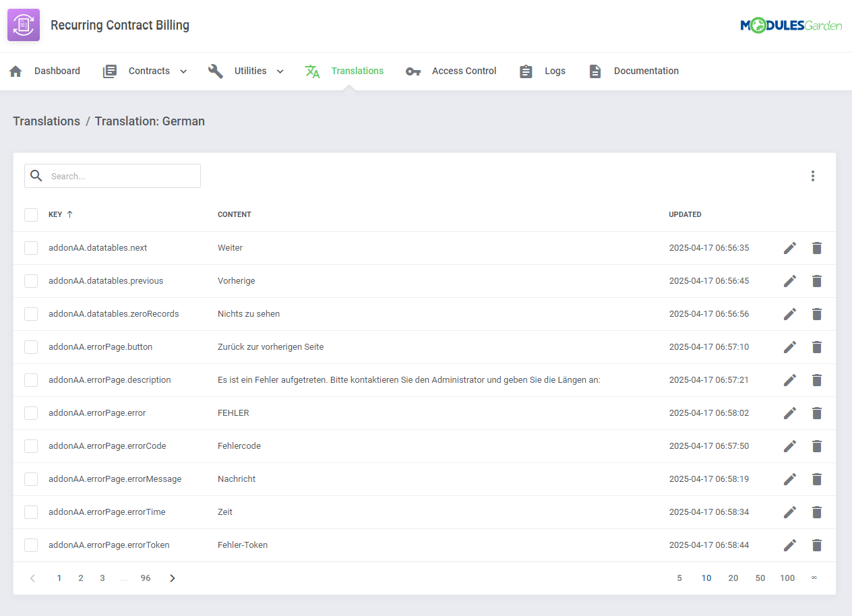This screenshot has width=852, height=616.
Task: Click the Utilities wrench icon
Action: click(x=215, y=71)
